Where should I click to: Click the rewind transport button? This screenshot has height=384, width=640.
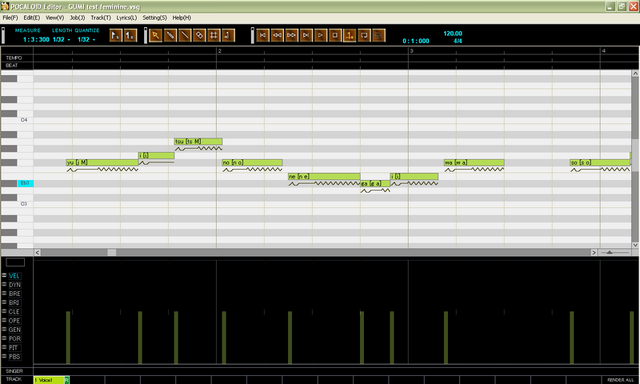pyautogui.click(x=277, y=36)
